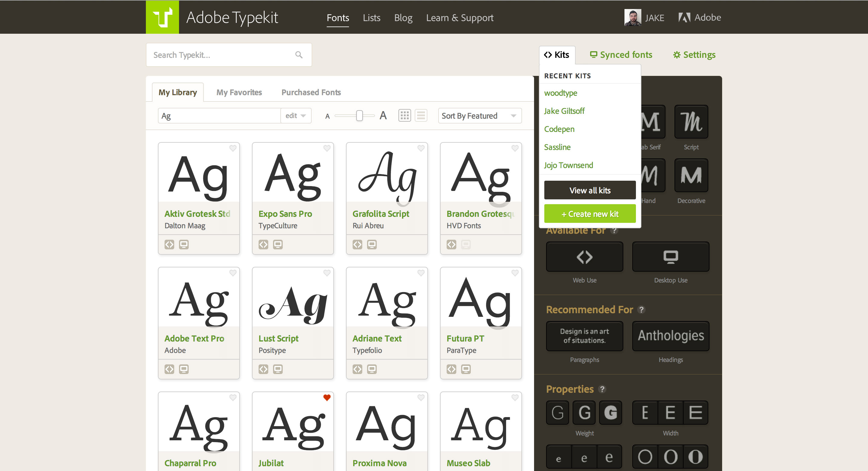Toggle the favorite heart on Brandon Grotesque
The width and height of the screenshot is (868, 471).
click(x=515, y=148)
